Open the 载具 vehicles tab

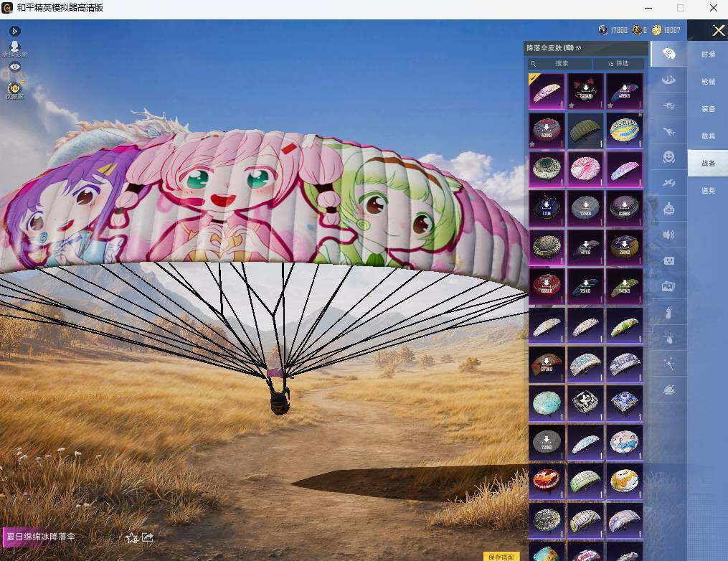(x=708, y=136)
